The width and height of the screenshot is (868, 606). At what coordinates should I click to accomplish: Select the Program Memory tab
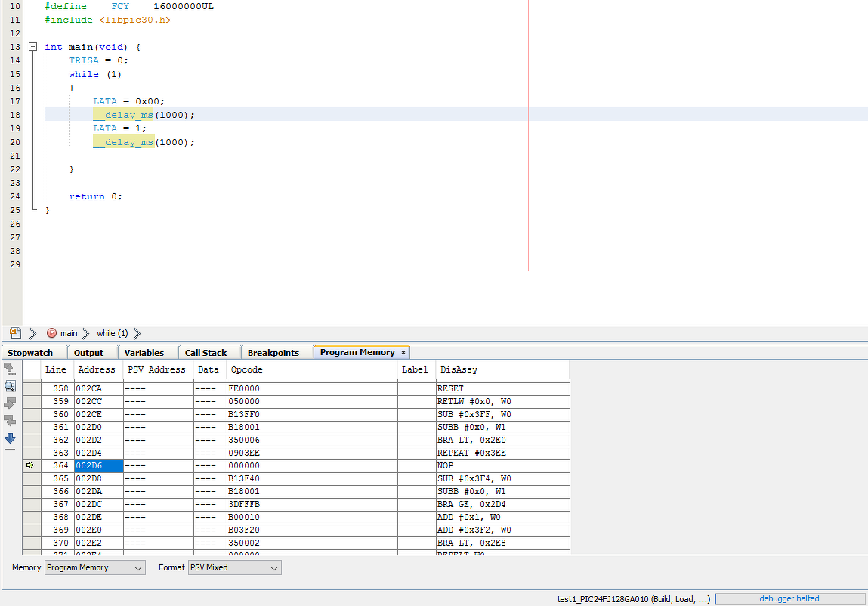[x=357, y=352]
